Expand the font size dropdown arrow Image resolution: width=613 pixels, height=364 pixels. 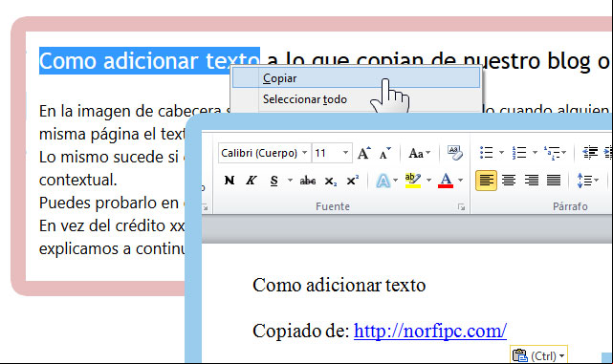(x=345, y=153)
